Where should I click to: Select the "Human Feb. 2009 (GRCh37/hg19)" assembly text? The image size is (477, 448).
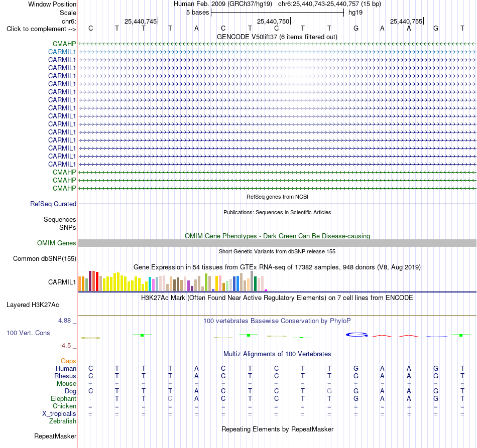point(222,4)
